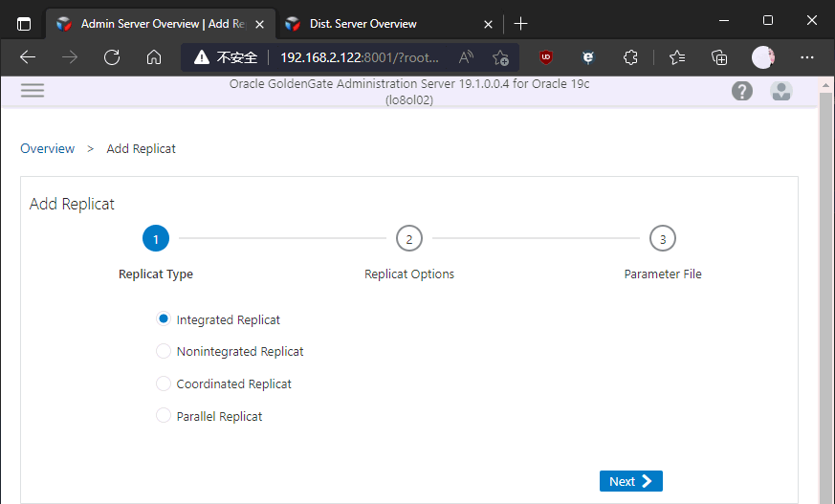Open the browser Extensions puzzle icon
This screenshot has height=504, width=835.
pyautogui.click(x=630, y=57)
